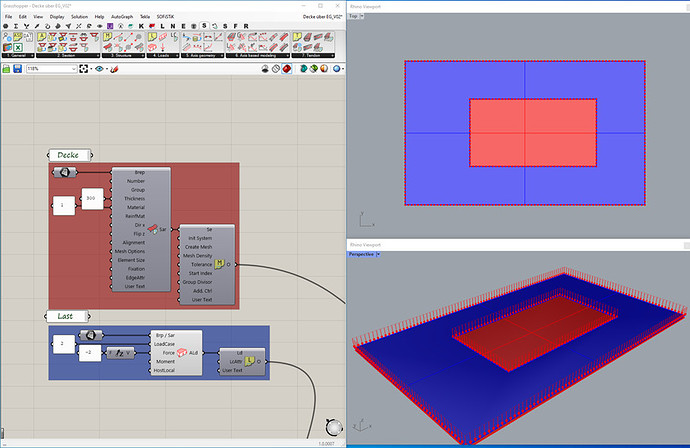
Task: Click the zoom extents icon
Action: (x=84, y=69)
